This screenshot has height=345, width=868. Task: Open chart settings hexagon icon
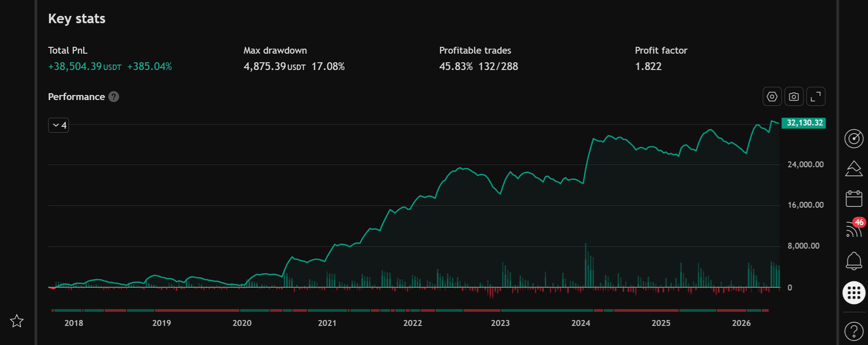click(772, 96)
